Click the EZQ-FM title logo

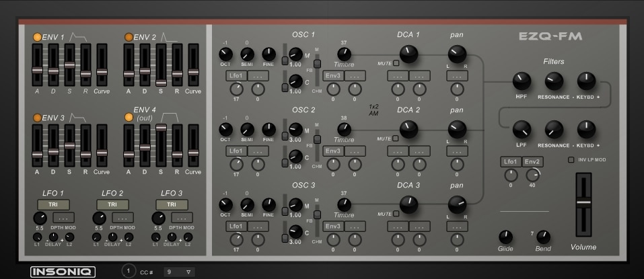(x=550, y=36)
